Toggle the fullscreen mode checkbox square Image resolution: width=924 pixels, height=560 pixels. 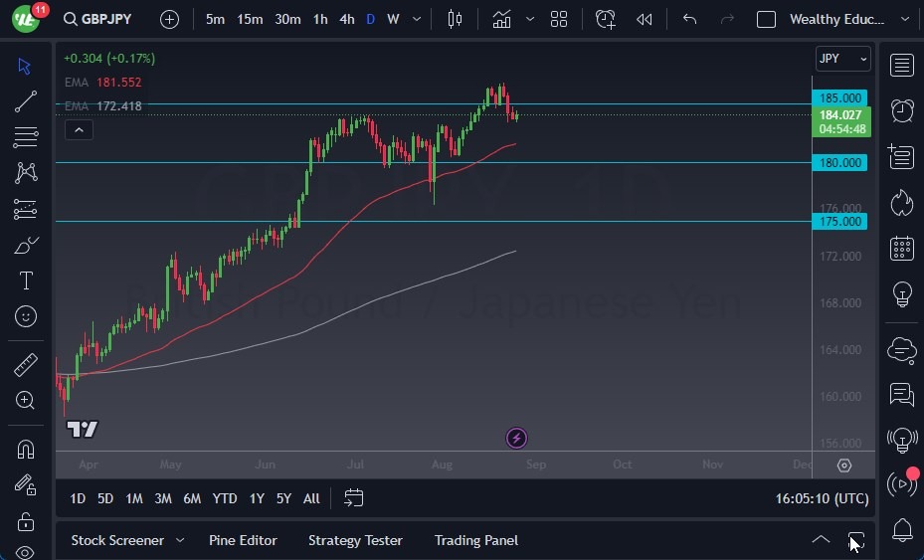pyautogui.click(x=766, y=19)
